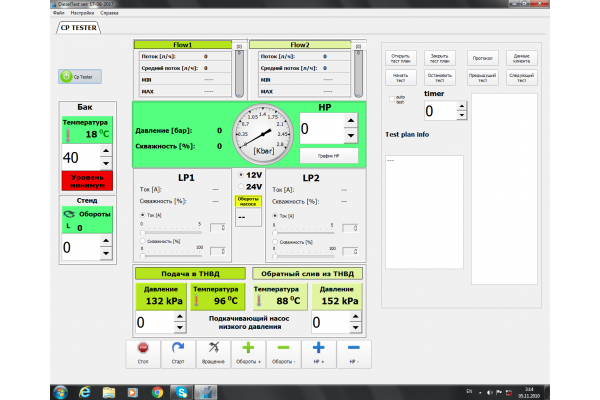The width and height of the screenshot is (600, 400).
Task: Select the 24V voltage option
Action: pyautogui.click(x=240, y=186)
